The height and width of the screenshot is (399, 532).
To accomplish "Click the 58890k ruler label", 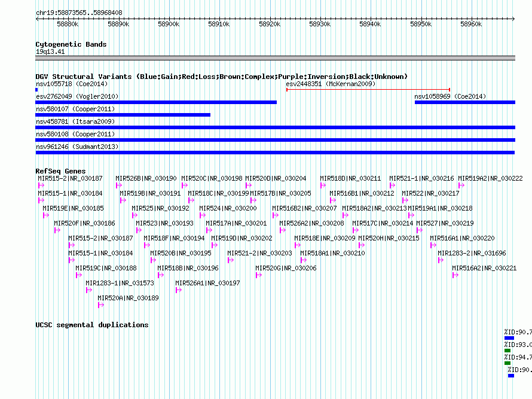I will (118, 24).
